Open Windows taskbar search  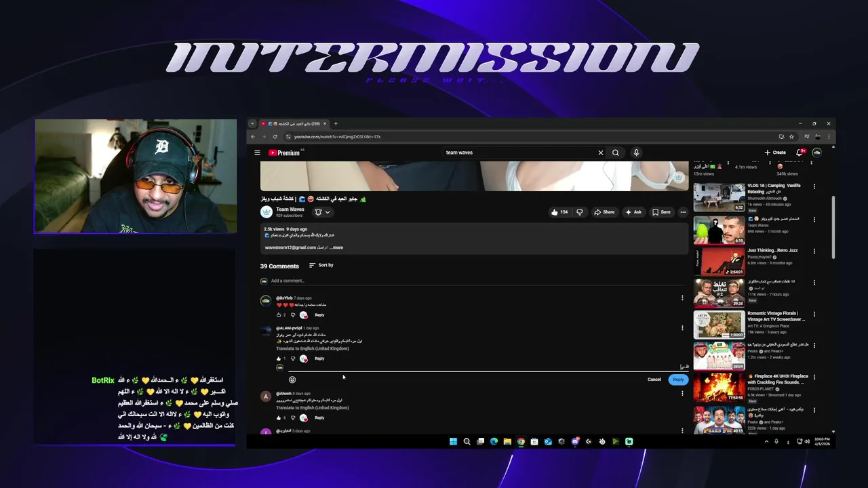(x=467, y=442)
